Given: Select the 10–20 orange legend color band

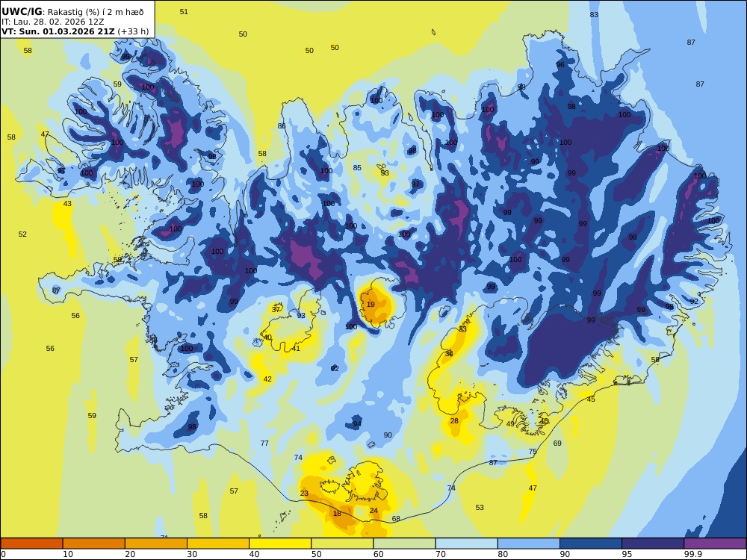Looking at the screenshot, I should pos(94,544).
